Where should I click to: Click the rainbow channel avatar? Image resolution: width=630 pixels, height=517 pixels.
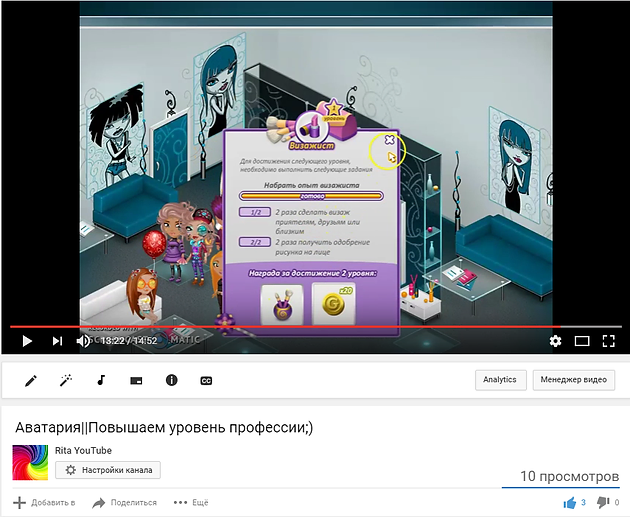tap(30, 462)
